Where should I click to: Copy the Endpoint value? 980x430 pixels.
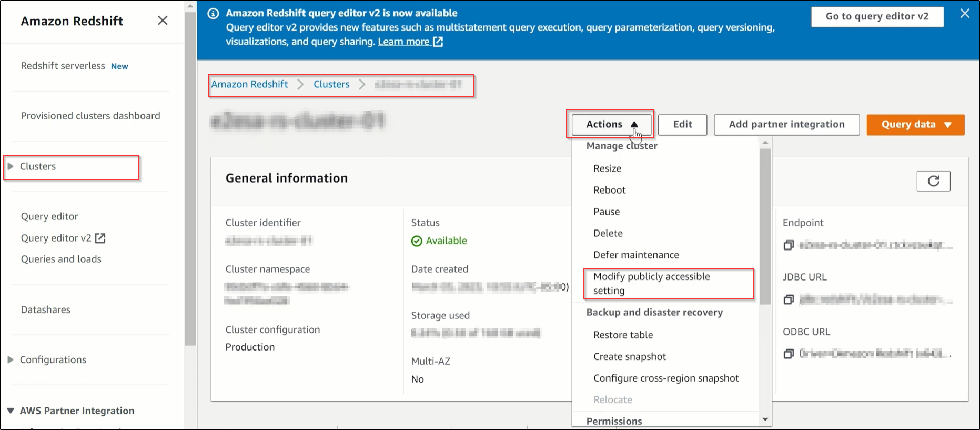[789, 245]
